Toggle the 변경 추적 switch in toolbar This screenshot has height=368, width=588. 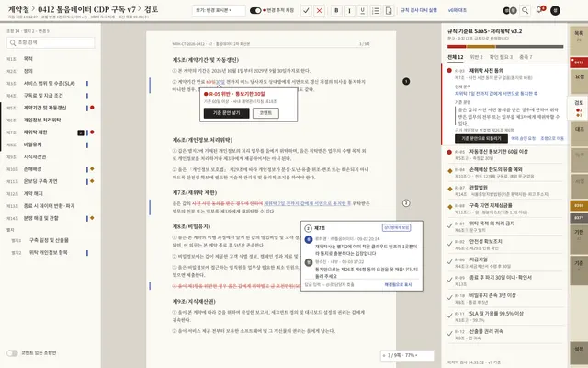(255, 10)
